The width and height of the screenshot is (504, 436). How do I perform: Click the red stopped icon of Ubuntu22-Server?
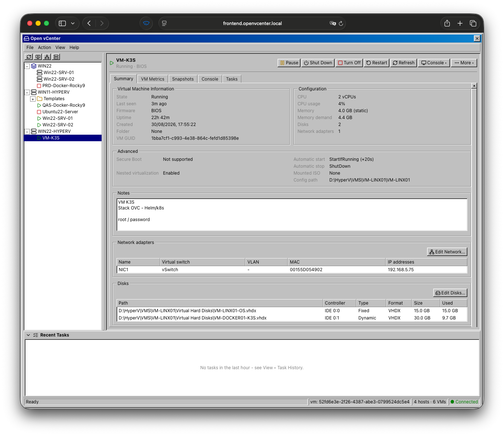point(39,112)
